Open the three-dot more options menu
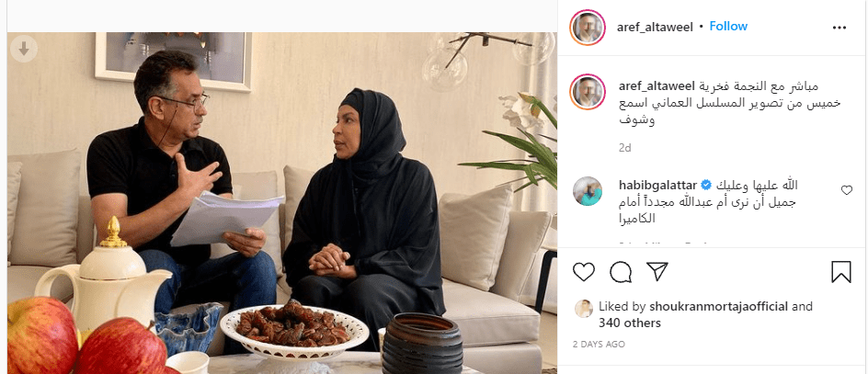Screen dimensions: 868x374 (x=839, y=28)
